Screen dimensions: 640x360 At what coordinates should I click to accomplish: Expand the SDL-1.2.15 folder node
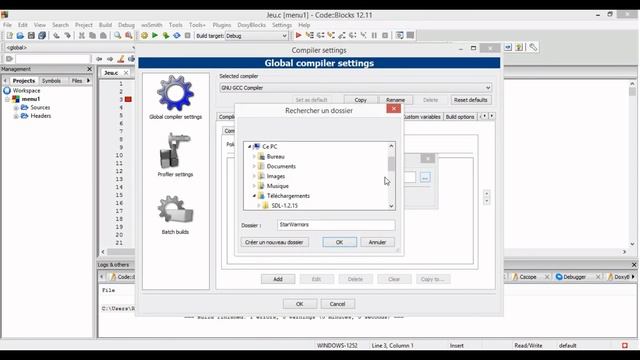click(x=258, y=206)
